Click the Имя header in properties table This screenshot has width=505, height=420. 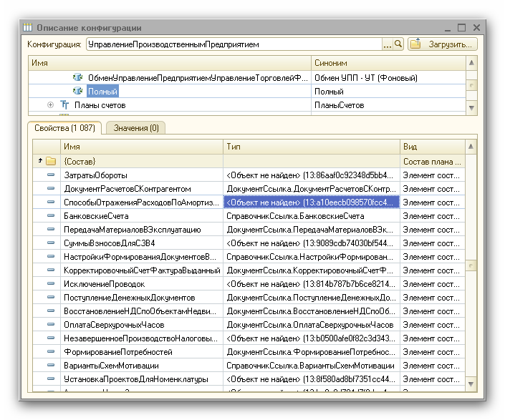[x=142, y=147]
